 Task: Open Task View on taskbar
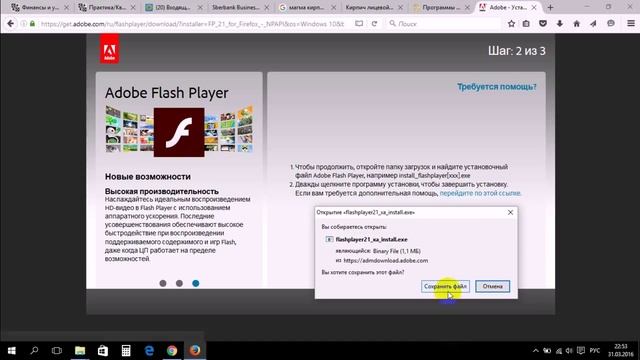pos(57,350)
